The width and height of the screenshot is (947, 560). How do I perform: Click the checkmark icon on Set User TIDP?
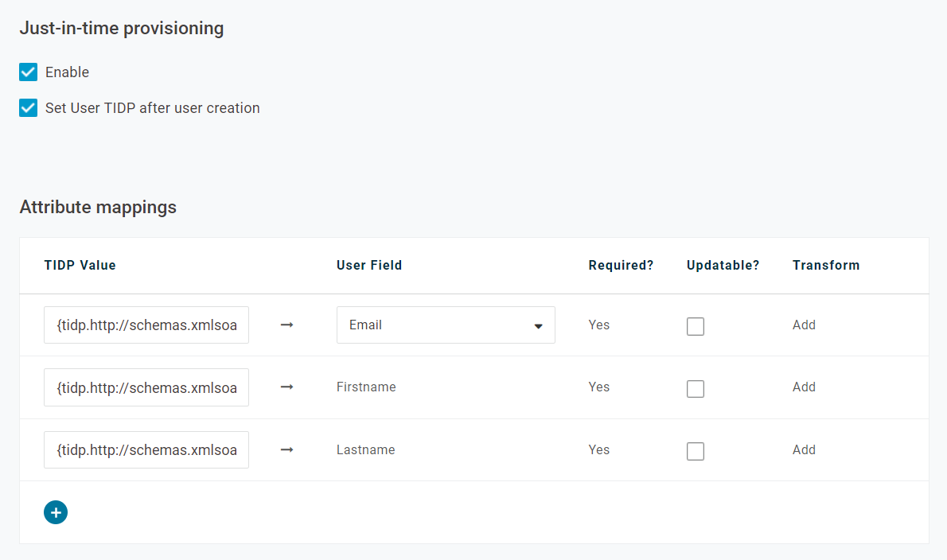point(28,107)
